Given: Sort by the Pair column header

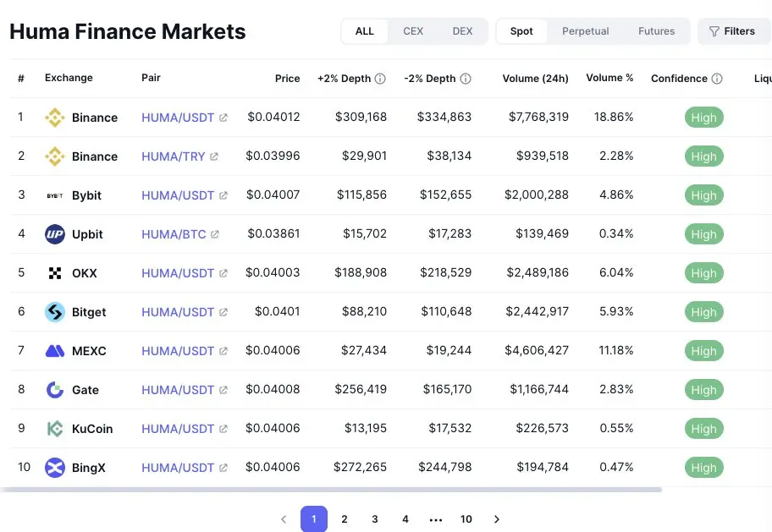Looking at the screenshot, I should 151,78.
